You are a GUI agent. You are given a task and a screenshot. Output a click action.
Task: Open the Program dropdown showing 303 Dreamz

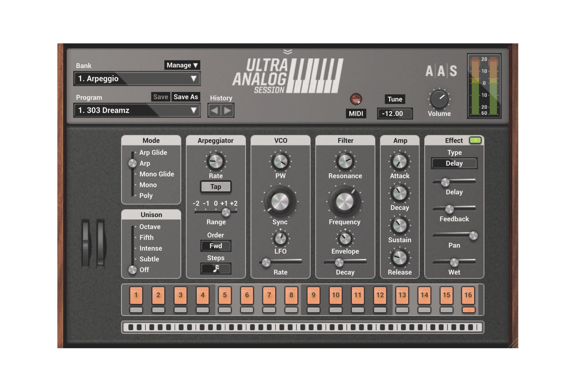[137, 110]
